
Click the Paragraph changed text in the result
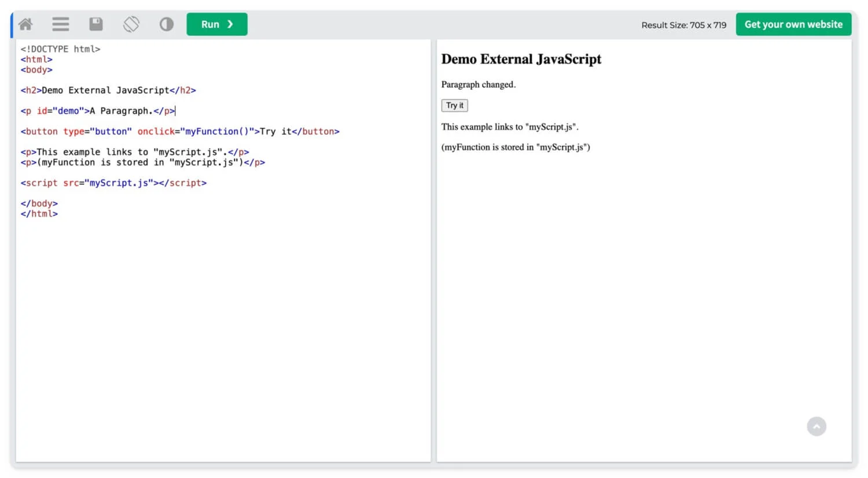click(x=478, y=84)
